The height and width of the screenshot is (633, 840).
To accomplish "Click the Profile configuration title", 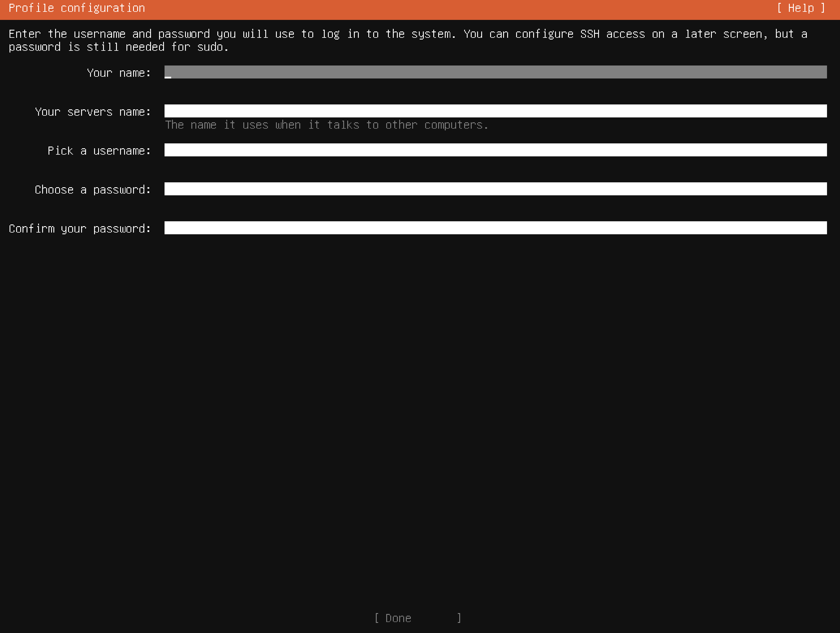I will (x=77, y=8).
